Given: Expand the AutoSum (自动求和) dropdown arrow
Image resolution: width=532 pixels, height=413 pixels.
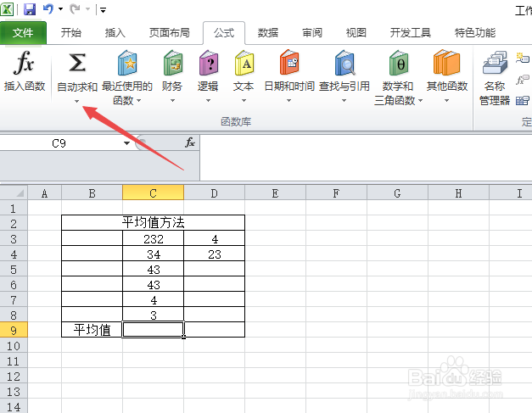Looking at the screenshot, I should 76,101.
